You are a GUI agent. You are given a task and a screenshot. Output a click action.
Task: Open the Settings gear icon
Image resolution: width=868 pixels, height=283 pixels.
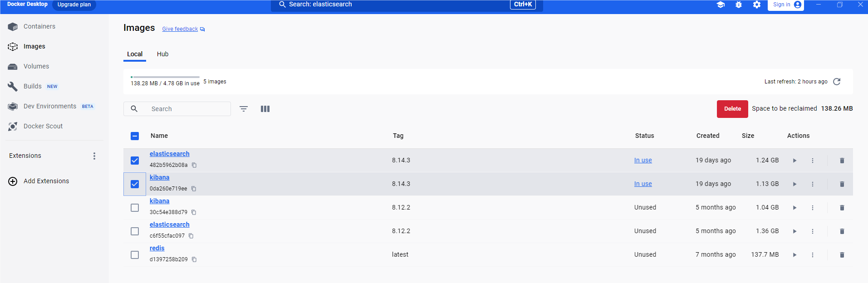[757, 5]
